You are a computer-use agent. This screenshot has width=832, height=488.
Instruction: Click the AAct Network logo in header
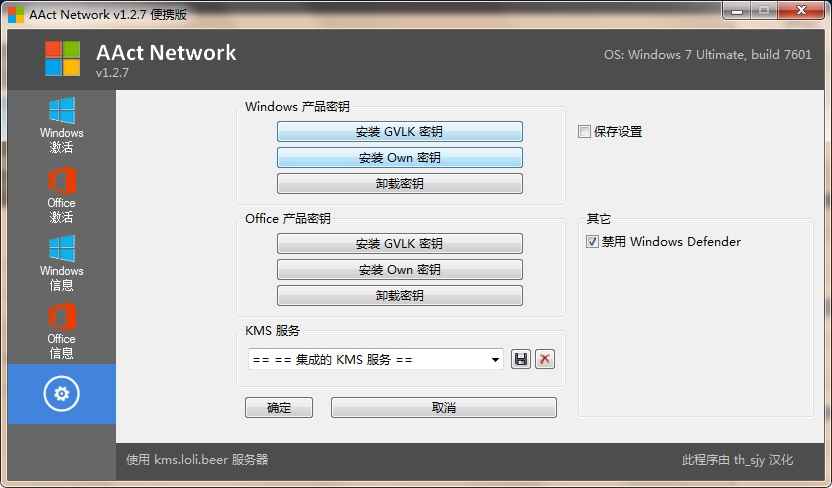point(63,58)
